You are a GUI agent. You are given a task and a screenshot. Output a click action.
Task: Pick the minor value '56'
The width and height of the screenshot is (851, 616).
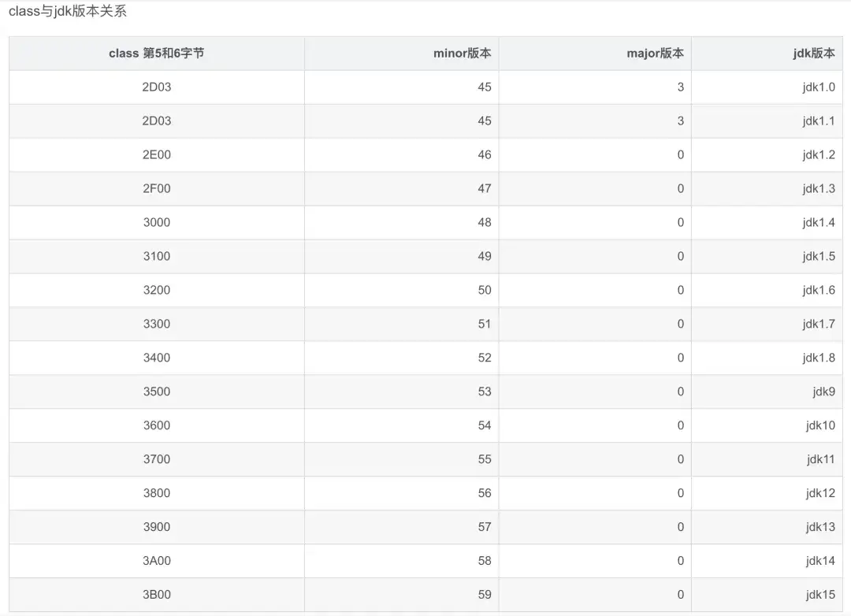coord(485,493)
